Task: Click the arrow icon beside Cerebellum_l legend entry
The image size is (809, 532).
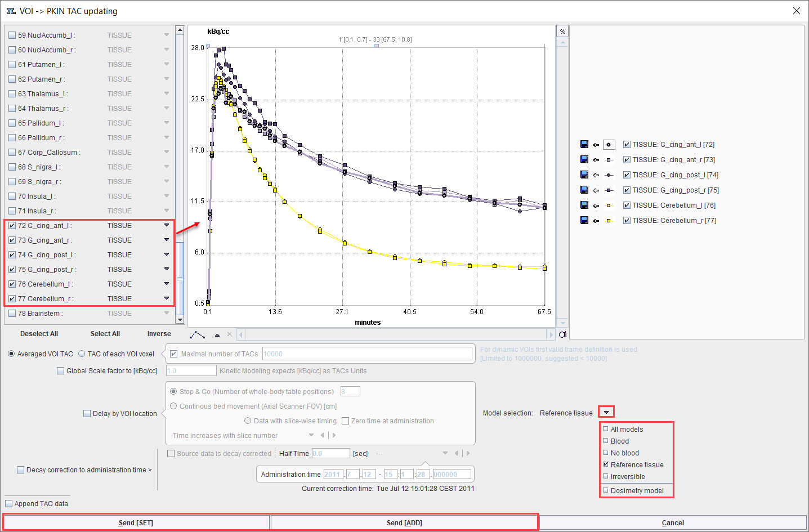Action: pos(596,205)
